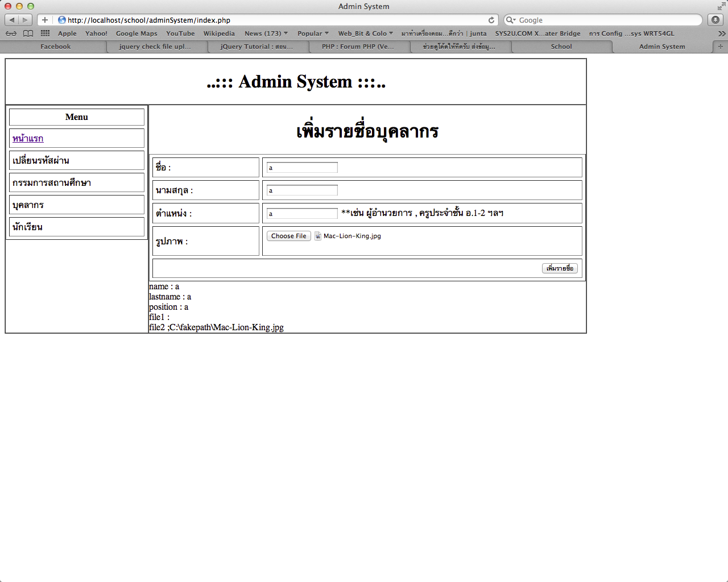The width and height of the screenshot is (728, 582).
Task: Enter full screen via the arrows icon
Action: pos(721,6)
